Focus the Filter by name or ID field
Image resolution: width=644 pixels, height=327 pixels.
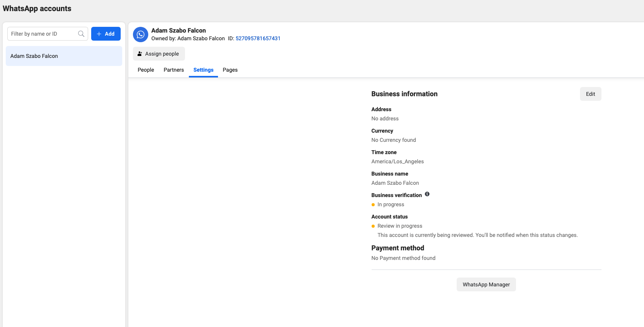point(48,34)
